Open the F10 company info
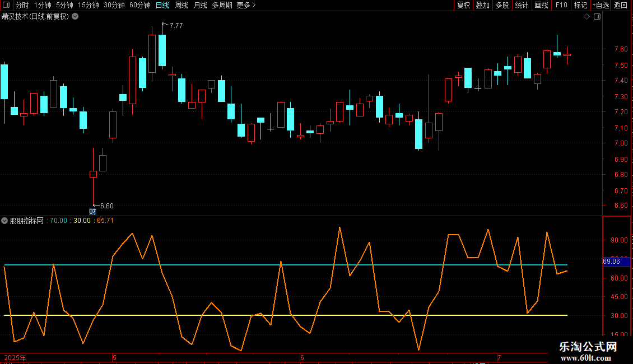Viewport: 633px width, 364px height. tap(561, 5)
